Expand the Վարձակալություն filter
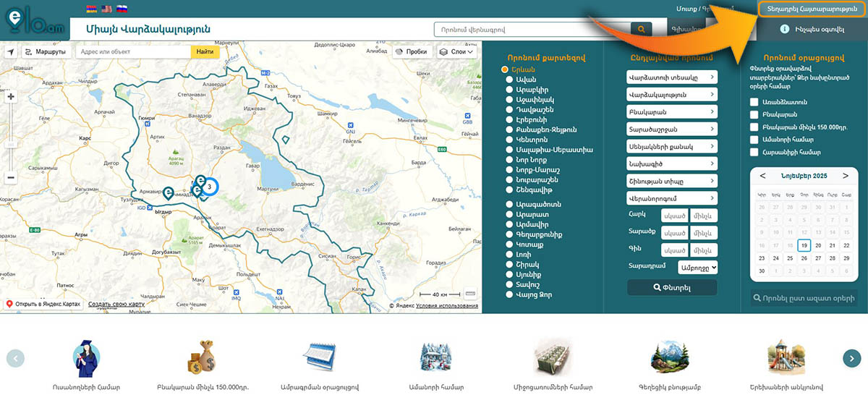 [x=672, y=95]
